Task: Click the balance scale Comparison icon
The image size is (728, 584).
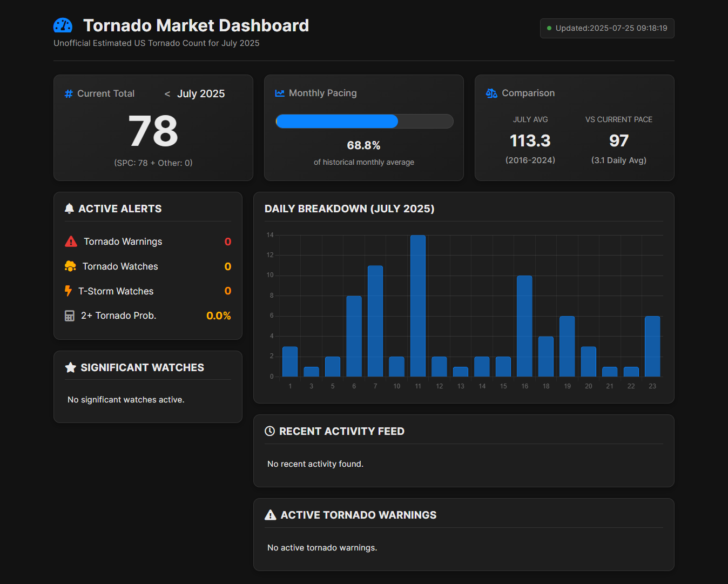Action: point(491,93)
